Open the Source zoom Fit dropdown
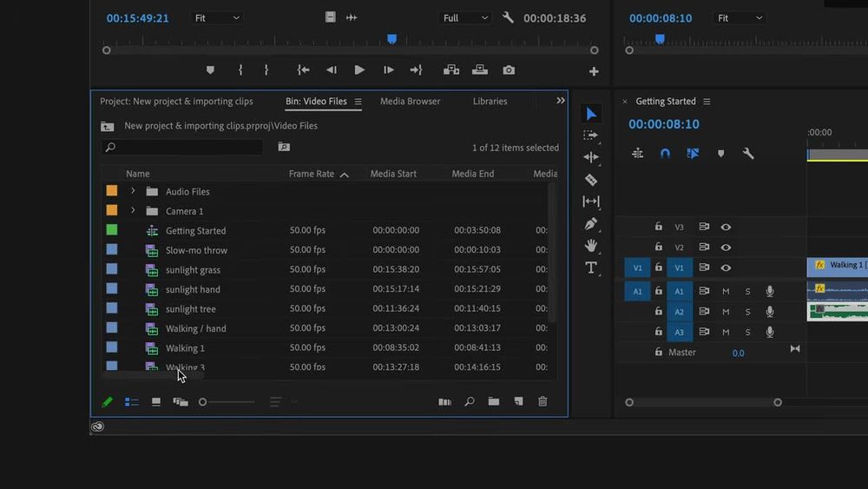Image resolution: width=868 pixels, height=489 pixels. 216,18
